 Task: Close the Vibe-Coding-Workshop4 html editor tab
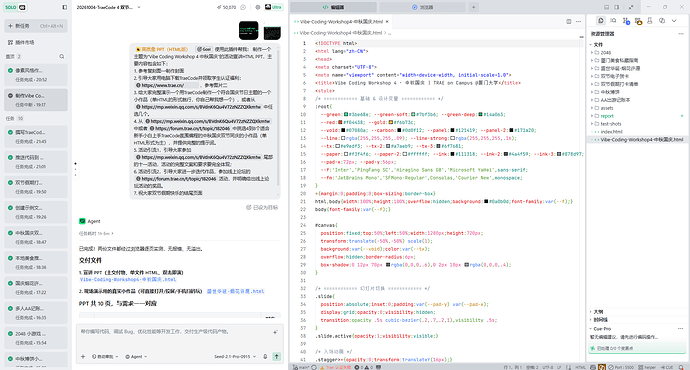pyautogui.click(x=387, y=22)
